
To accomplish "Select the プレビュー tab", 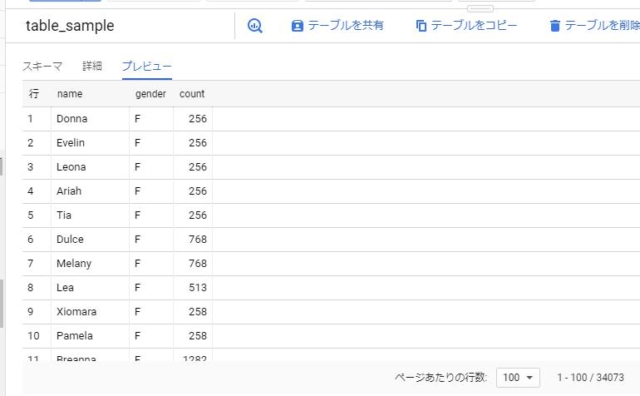I will 147,66.
